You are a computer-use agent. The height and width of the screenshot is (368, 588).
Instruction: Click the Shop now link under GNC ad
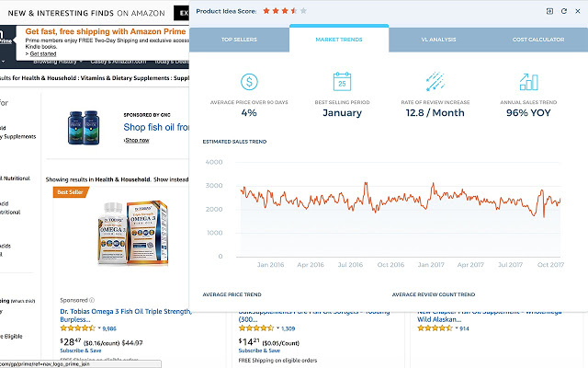(x=137, y=140)
